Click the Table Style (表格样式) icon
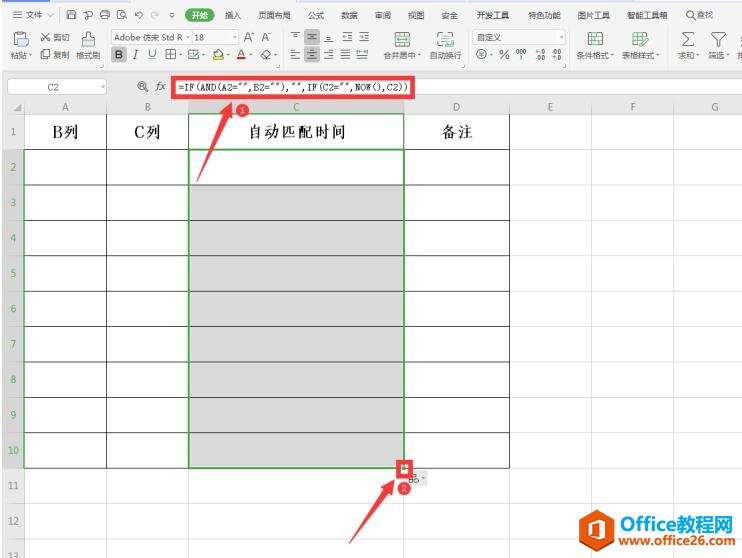The width and height of the screenshot is (742, 558). tap(639, 39)
